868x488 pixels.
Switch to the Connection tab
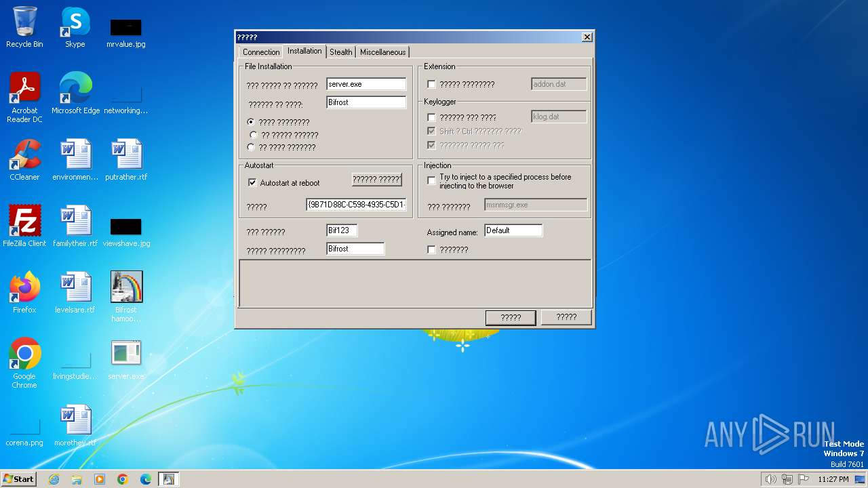coord(261,52)
